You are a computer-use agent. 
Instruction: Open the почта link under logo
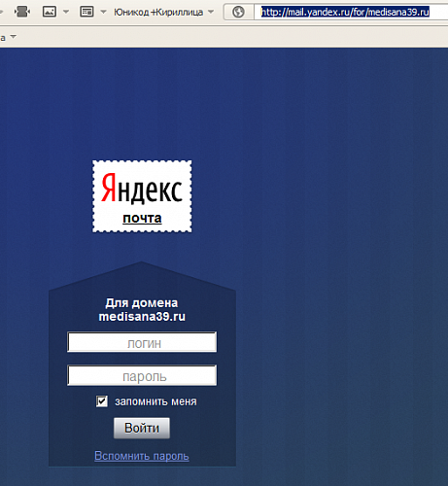point(142,218)
